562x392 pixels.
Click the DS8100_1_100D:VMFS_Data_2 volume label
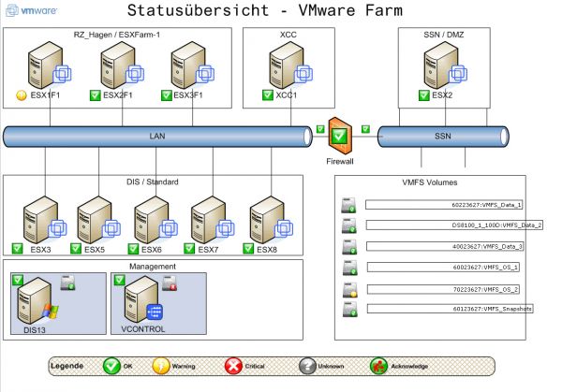[454, 225]
